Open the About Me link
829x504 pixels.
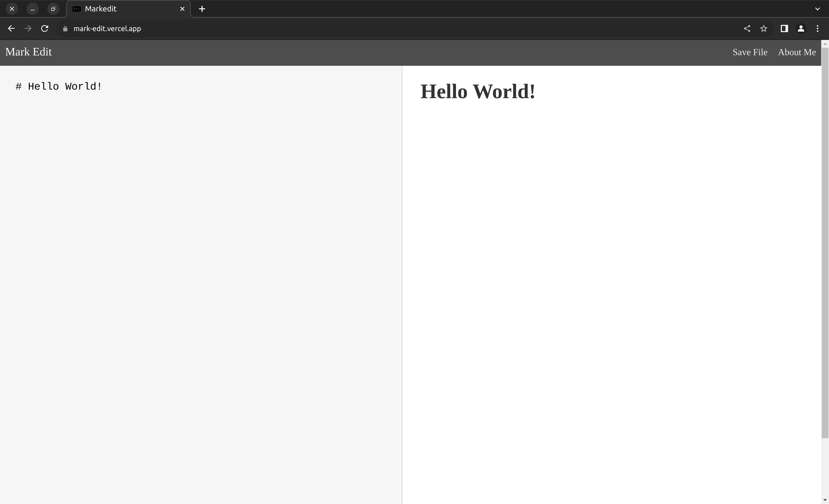tap(797, 52)
